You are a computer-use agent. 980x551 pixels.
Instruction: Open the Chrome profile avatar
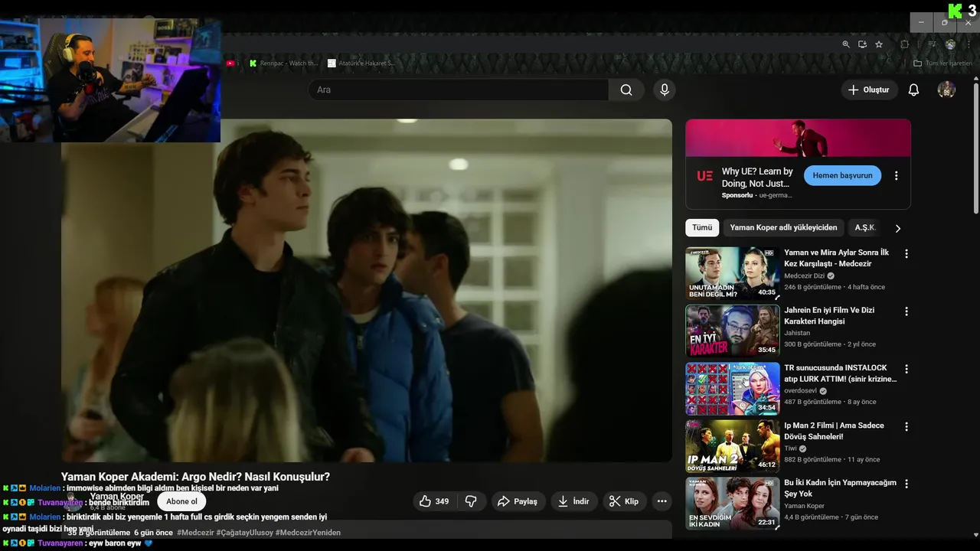pyautogui.click(x=950, y=44)
